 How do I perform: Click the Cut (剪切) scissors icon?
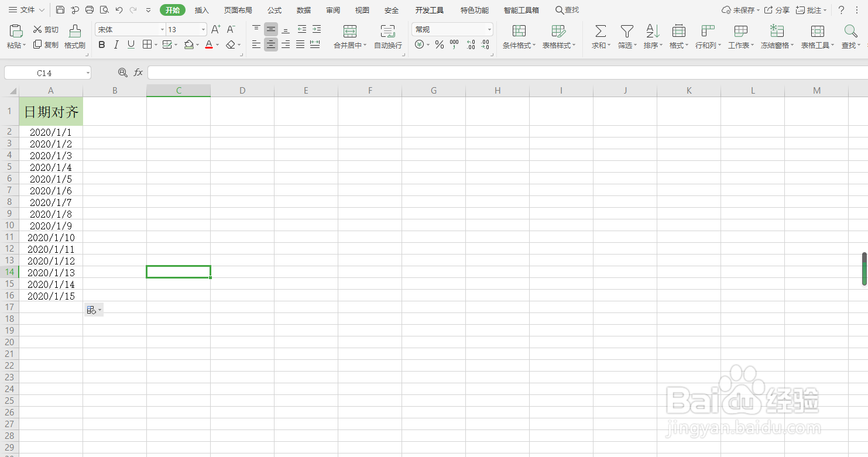[x=37, y=29]
